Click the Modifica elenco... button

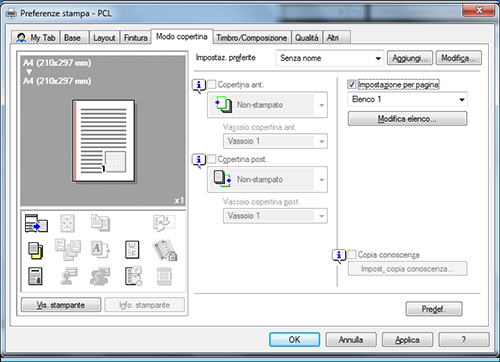point(407,119)
